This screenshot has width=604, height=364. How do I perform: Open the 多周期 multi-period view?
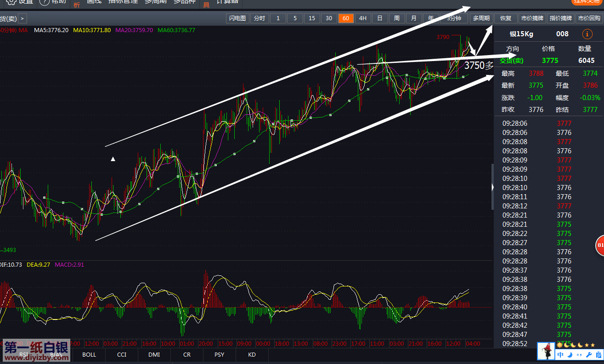pyautogui.click(x=481, y=18)
